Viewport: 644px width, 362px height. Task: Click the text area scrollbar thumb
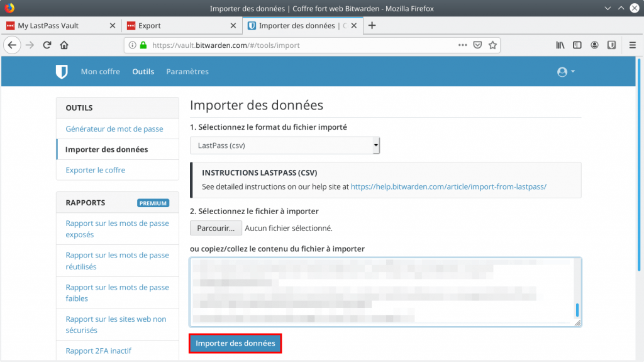pyautogui.click(x=577, y=310)
